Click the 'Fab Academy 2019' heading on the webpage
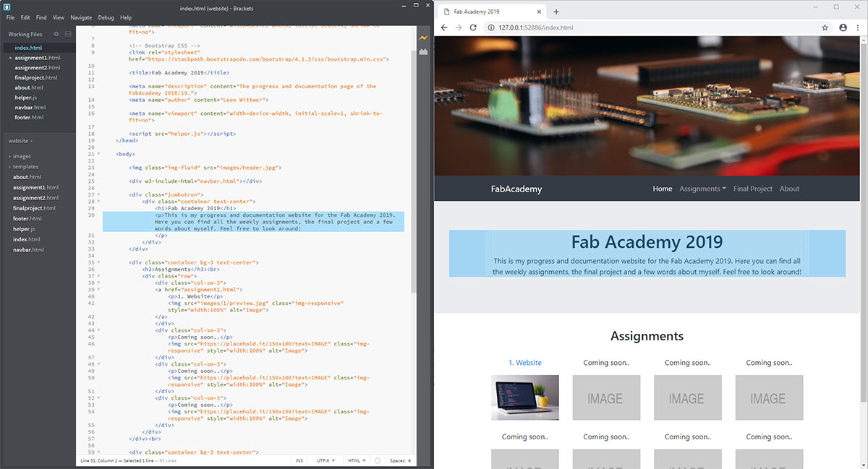Screen dimensions: 868x469 tap(647, 242)
